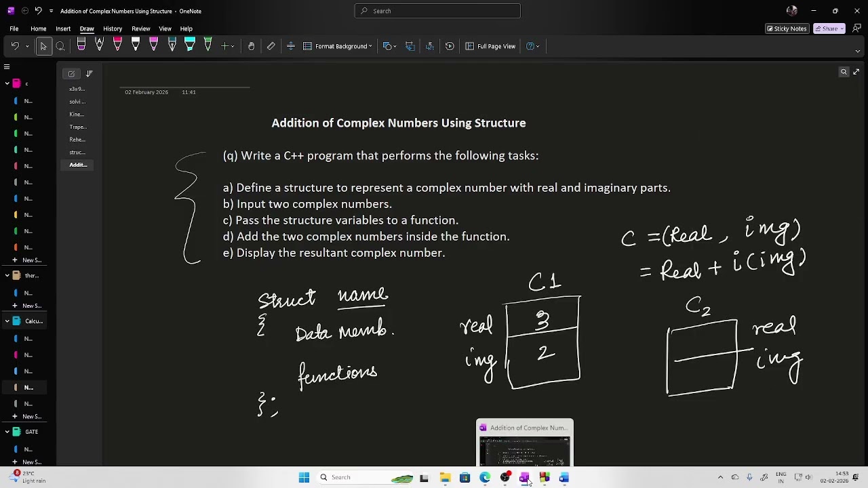
Task: Select the cyan highlighter pen
Action: tap(190, 45)
